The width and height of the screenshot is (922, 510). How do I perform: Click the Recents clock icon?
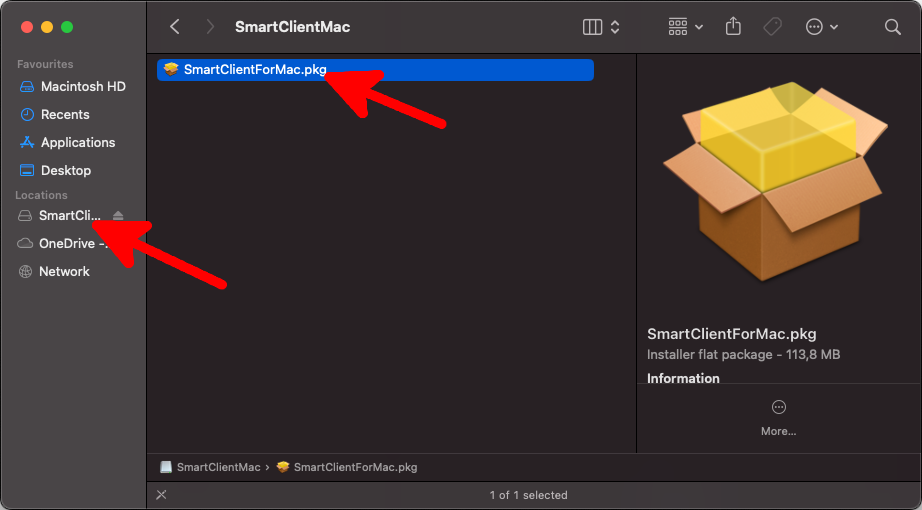click(x=27, y=114)
